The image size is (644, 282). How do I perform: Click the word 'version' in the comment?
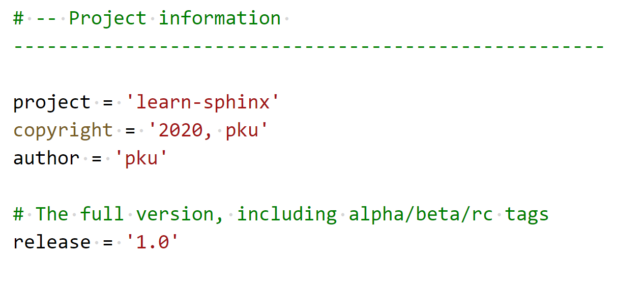[x=174, y=214]
